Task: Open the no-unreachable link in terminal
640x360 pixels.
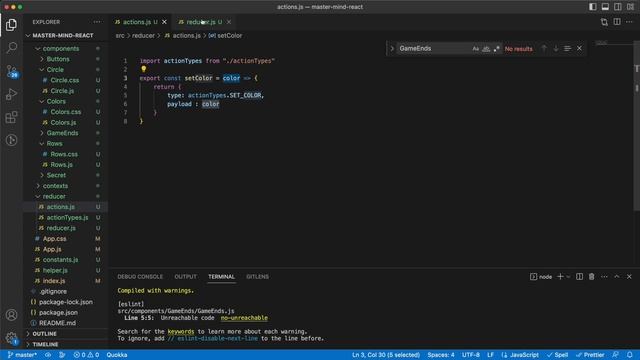Action: [x=244, y=318]
